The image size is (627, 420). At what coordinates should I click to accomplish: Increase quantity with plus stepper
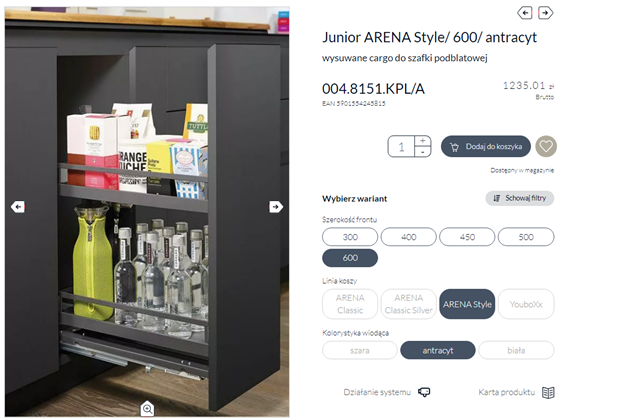[423, 141]
